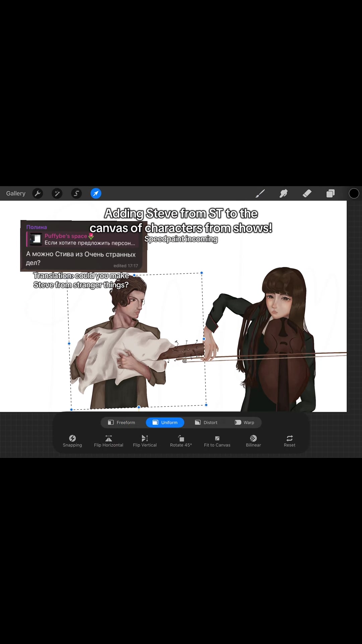Open the black color picker circle
362x644 pixels.
click(x=354, y=194)
